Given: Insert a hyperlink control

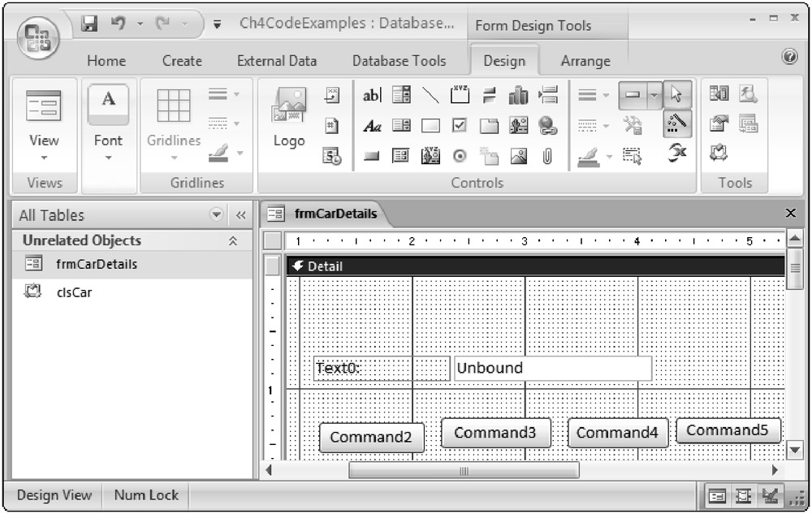Looking at the screenshot, I should (x=548, y=126).
